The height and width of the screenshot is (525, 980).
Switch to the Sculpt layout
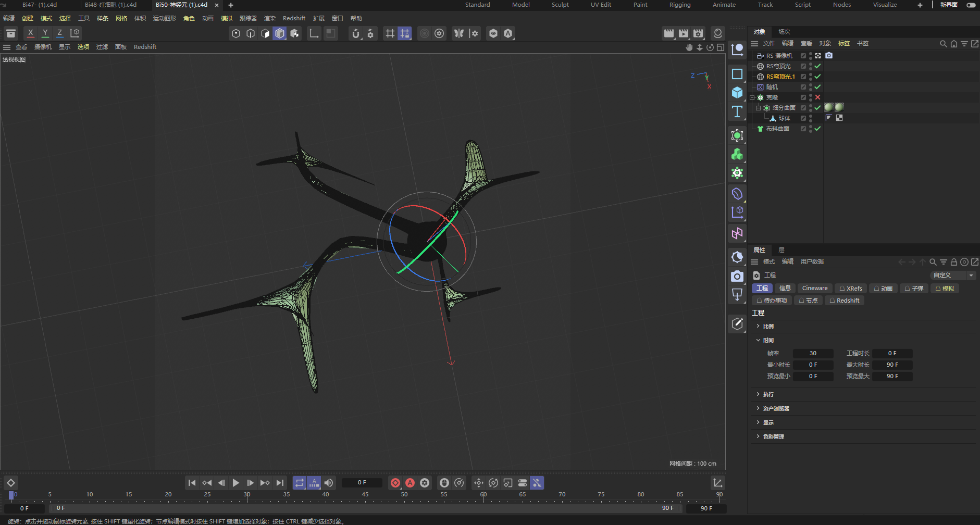click(x=560, y=5)
